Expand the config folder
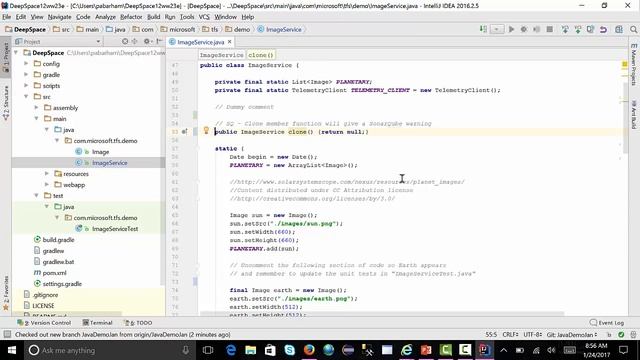The image size is (640, 360). [26, 64]
